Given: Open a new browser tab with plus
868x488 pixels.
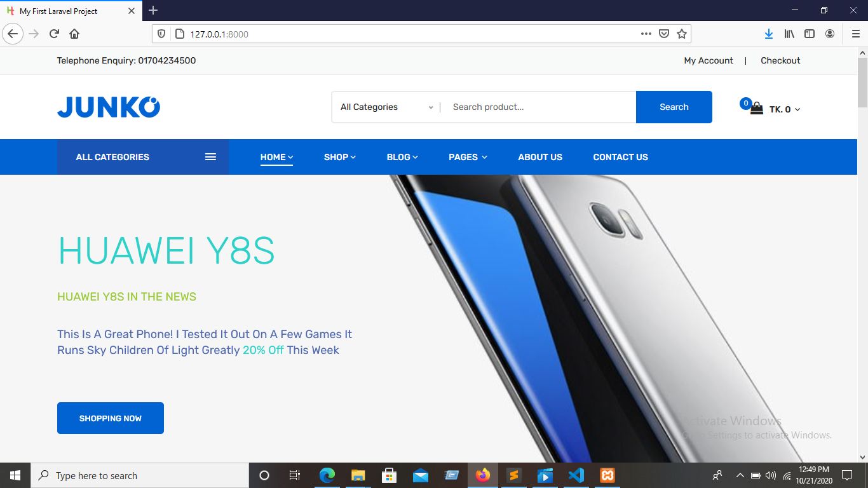Looking at the screenshot, I should [x=153, y=10].
